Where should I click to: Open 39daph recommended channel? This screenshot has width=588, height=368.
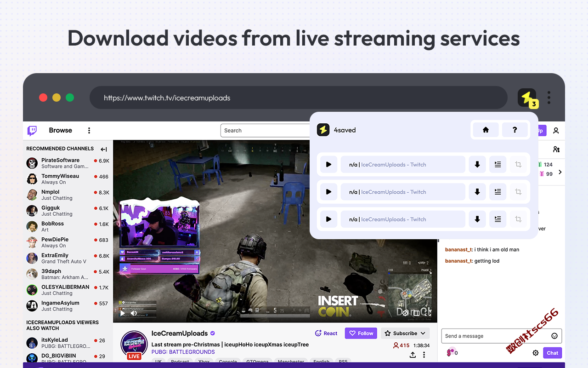(x=68, y=274)
